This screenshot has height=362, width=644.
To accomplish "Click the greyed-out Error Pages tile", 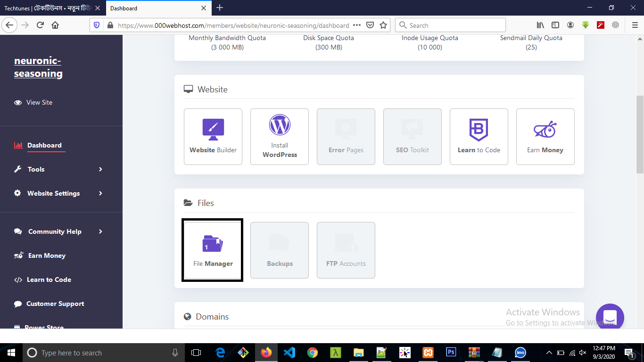I will click(346, 137).
